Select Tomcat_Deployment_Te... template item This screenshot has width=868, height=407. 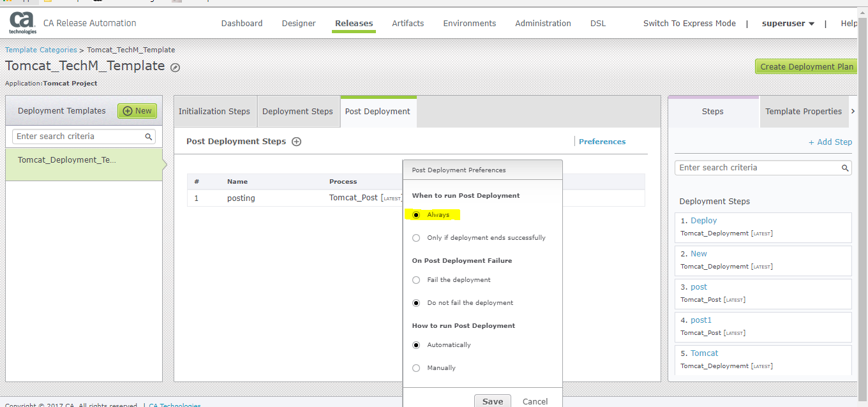(84, 165)
